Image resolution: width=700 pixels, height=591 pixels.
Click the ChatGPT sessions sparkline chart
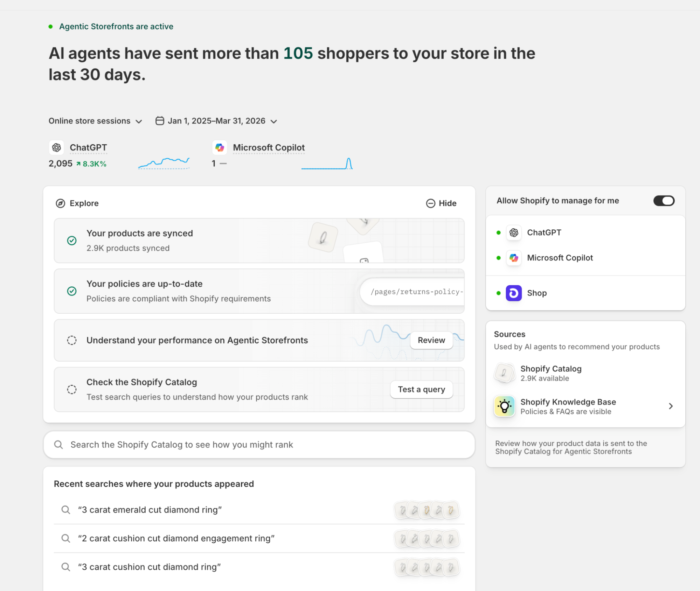[x=164, y=163]
